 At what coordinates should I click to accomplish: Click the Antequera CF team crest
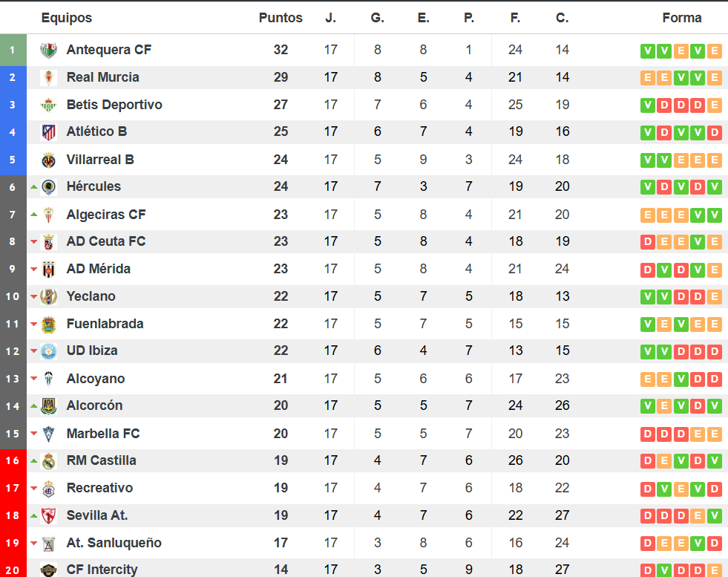coord(48,50)
